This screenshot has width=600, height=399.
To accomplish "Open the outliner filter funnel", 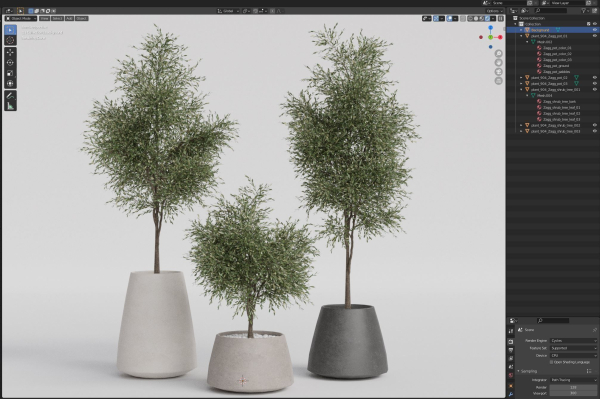I will coord(585,11).
